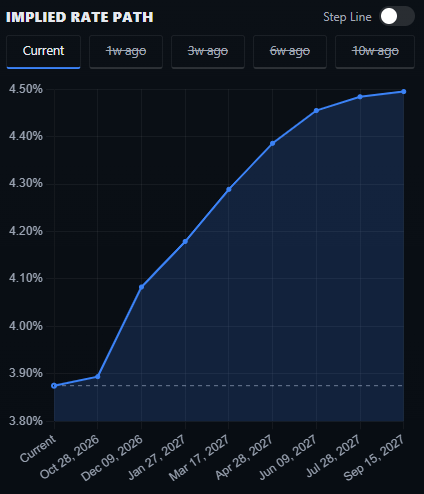
Task: Click the 3.90% y-axis label
Action: coord(26,373)
